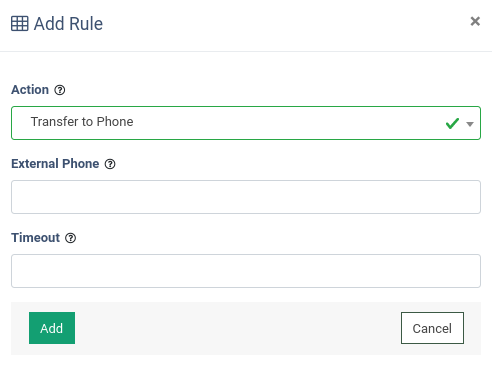This screenshot has height=366, width=492.
Task: Click the green Add button
Action: pos(52,328)
